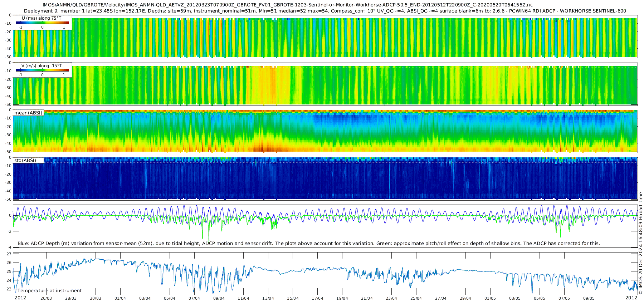This screenshot has height=304, width=644.
Task: Click the 27 tick on temperature axis
Action: coord(9,254)
